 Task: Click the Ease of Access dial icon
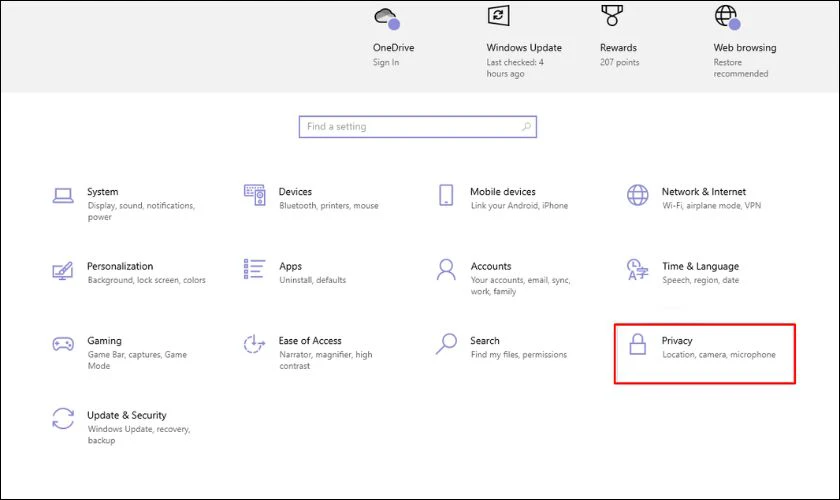[x=254, y=344]
